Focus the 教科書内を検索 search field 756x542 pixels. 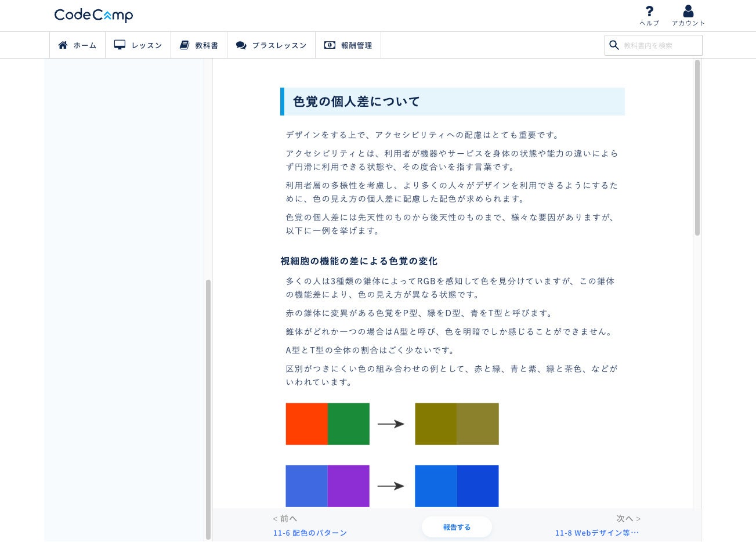[653, 45]
